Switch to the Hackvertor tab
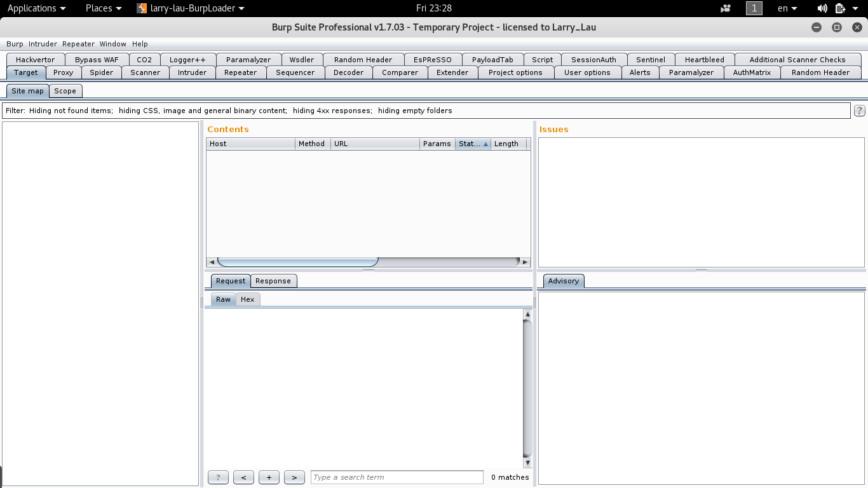This screenshot has height=488, width=868. (36, 60)
